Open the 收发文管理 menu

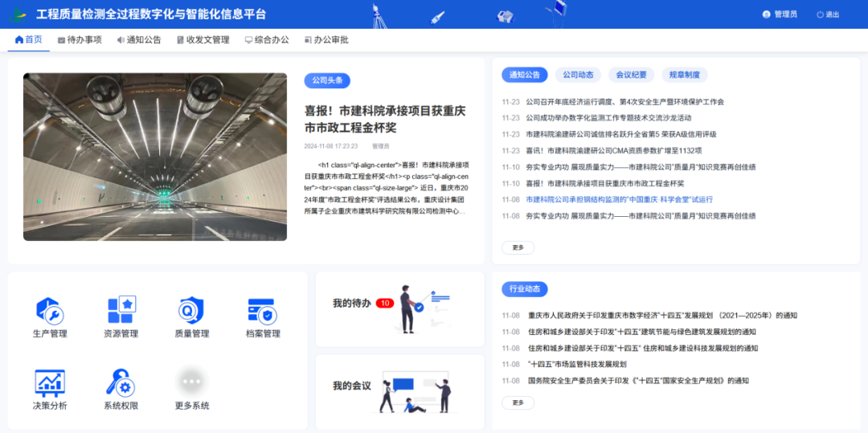coord(203,40)
